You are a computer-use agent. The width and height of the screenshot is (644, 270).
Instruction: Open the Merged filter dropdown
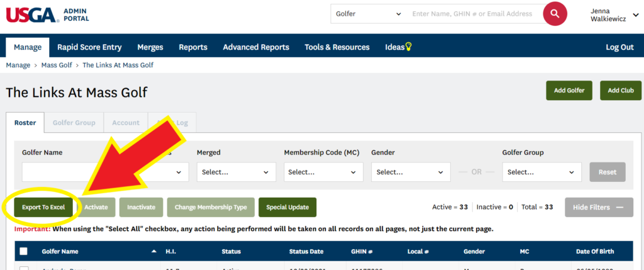[236, 172]
